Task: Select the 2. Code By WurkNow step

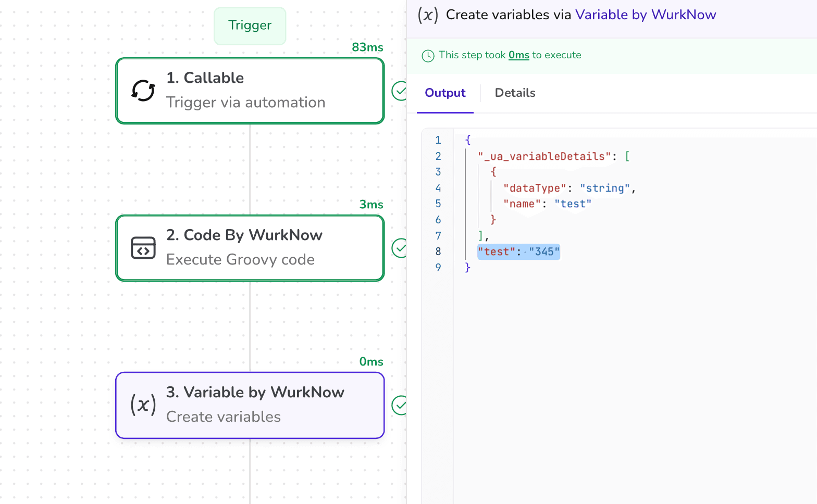Action: click(250, 248)
